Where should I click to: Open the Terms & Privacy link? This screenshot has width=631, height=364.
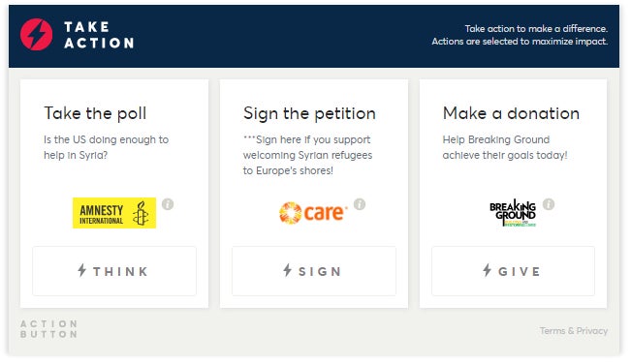(x=574, y=331)
